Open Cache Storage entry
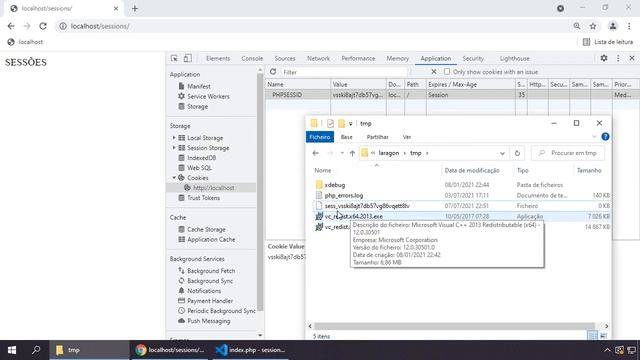 click(206, 229)
